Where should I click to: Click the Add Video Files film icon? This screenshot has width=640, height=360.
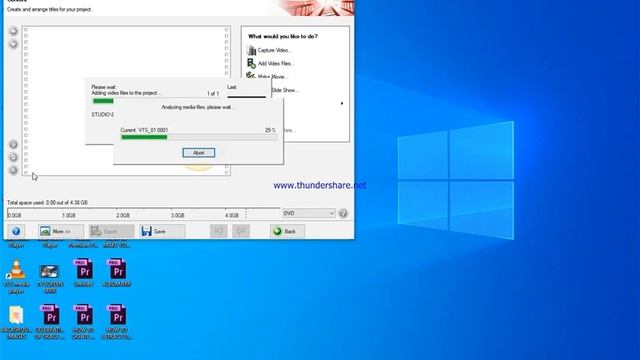coord(251,63)
